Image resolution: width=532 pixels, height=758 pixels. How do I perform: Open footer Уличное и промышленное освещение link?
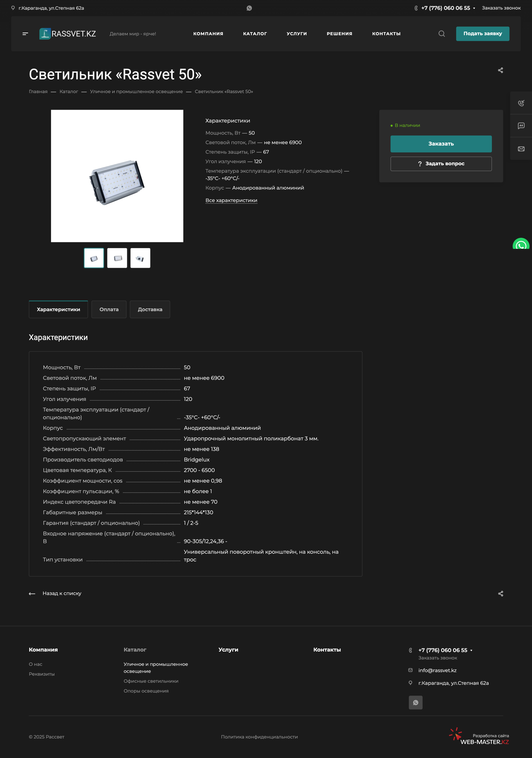[x=156, y=668]
